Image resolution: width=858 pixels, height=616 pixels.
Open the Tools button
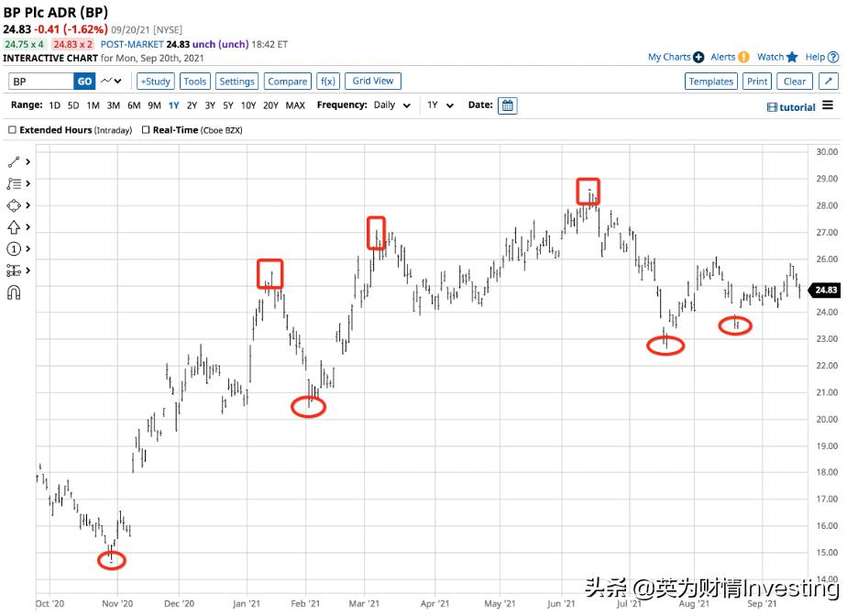pyautogui.click(x=195, y=82)
